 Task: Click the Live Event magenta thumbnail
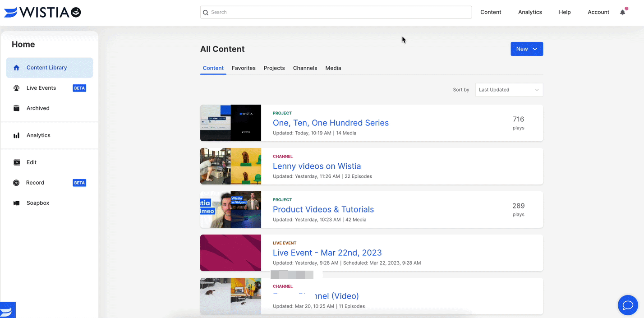point(230,253)
